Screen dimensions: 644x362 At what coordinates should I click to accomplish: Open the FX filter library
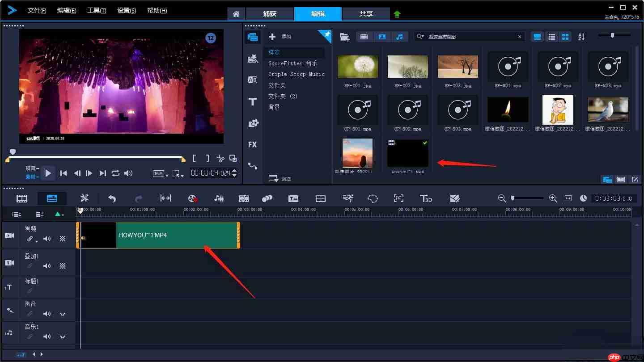click(253, 144)
